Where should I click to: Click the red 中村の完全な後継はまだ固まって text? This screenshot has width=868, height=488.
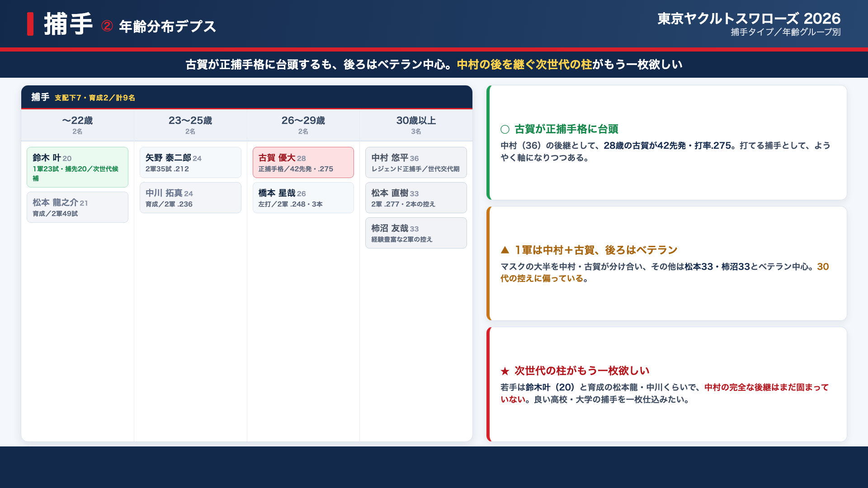pyautogui.click(x=766, y=387)
